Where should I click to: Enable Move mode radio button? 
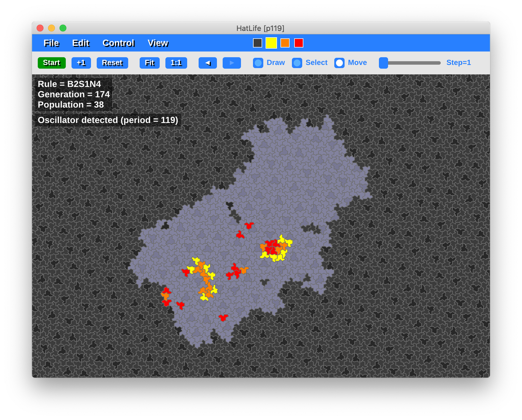(339, 63)
